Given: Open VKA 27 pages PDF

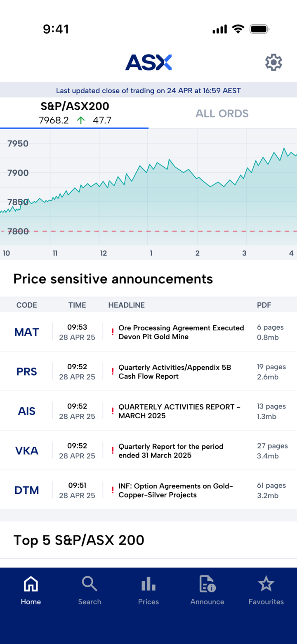Looking at the screenshot, I should (x=272, y=451).
